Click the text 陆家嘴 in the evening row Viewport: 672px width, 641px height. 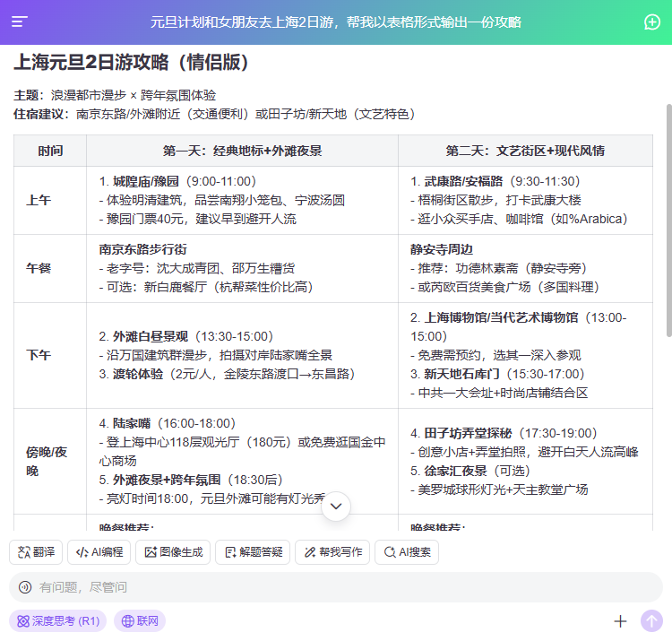pyautogui.click(x=132, y=424)
